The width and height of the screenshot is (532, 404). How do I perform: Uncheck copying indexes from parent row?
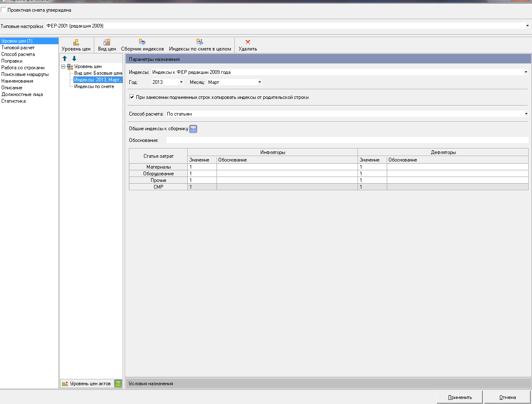132,97
